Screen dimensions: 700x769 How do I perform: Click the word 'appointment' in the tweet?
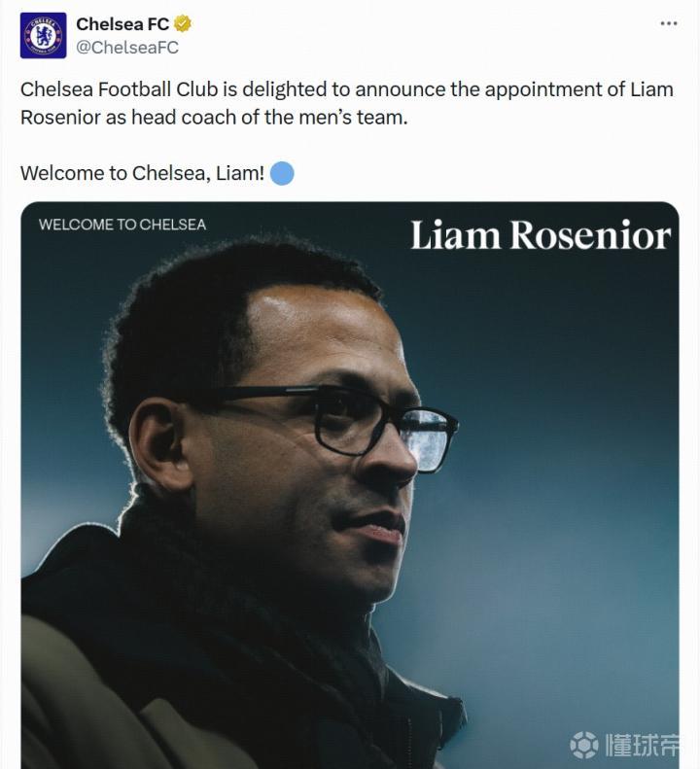pos(532,89)
